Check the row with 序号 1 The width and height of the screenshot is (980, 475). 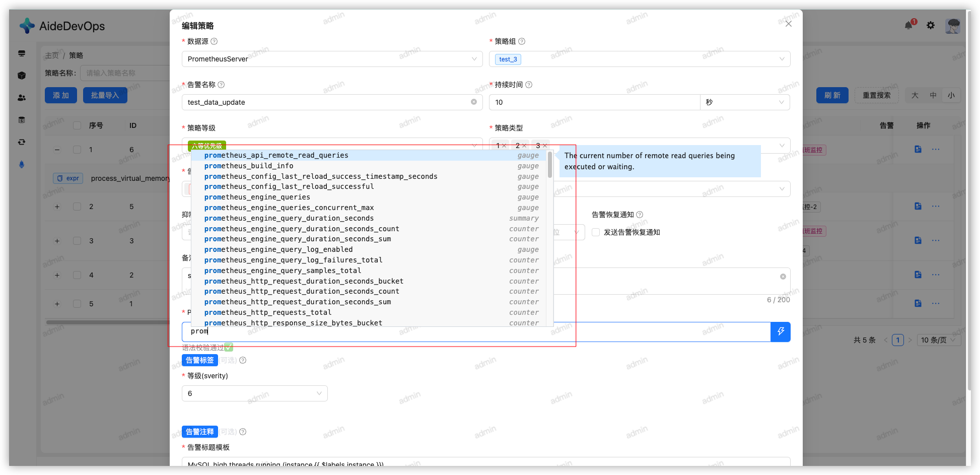(x=77, y=150)
